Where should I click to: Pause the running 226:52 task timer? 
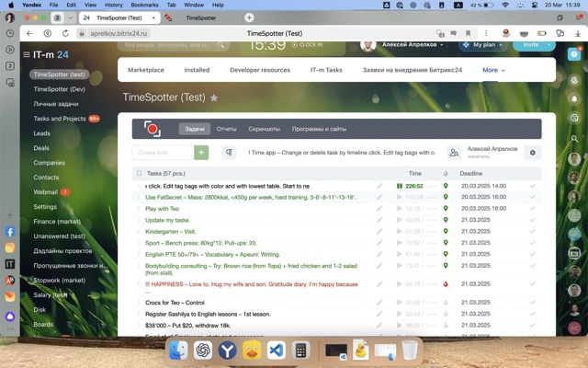(400, 186)
